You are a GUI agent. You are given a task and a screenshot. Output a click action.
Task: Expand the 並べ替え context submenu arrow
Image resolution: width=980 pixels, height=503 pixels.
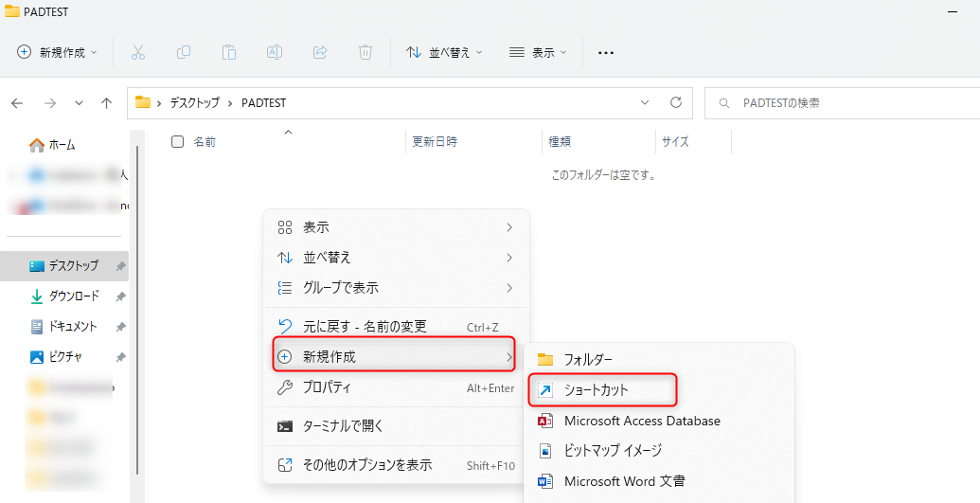[x=509, y=257]
